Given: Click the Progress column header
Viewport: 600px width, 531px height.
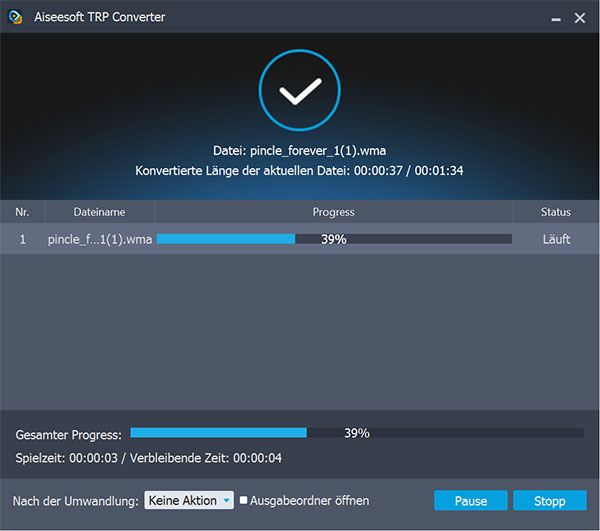Looking at the screenshot, I should pos(333,212).
